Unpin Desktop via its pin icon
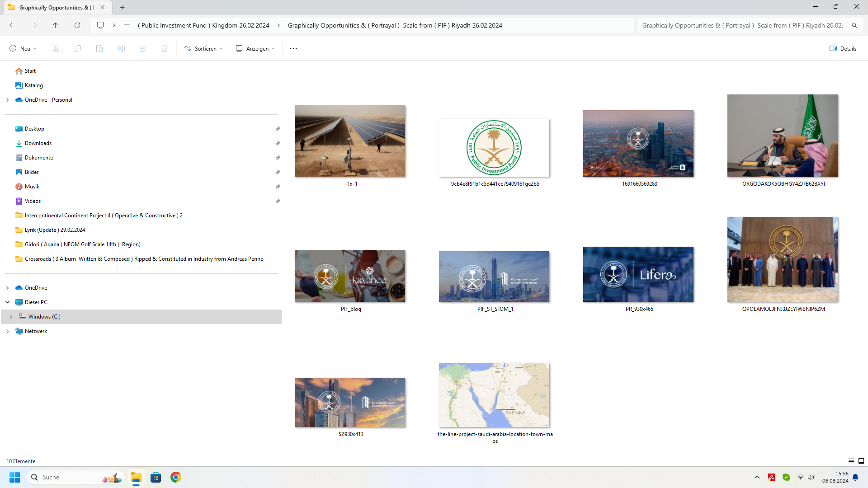Screen dimensions: 868x488 tap(278, 129)
